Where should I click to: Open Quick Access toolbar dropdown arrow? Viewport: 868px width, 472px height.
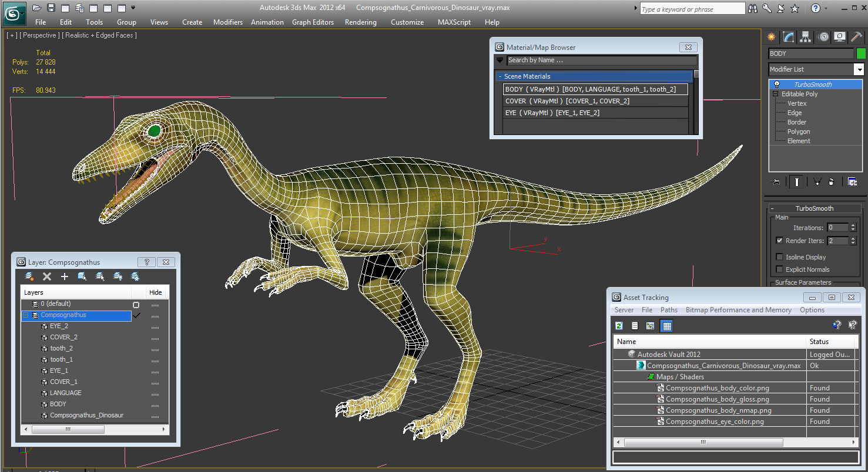[133, 8]
